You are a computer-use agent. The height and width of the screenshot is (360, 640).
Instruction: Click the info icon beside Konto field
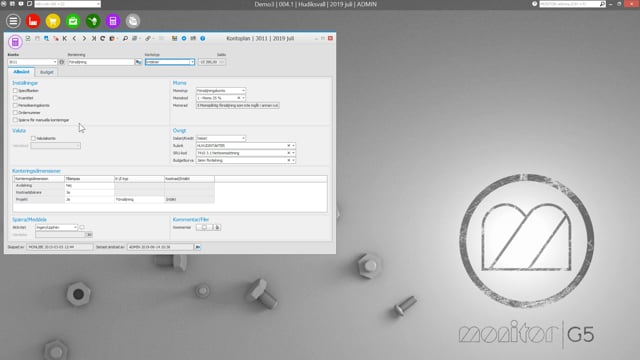point(62,62)
